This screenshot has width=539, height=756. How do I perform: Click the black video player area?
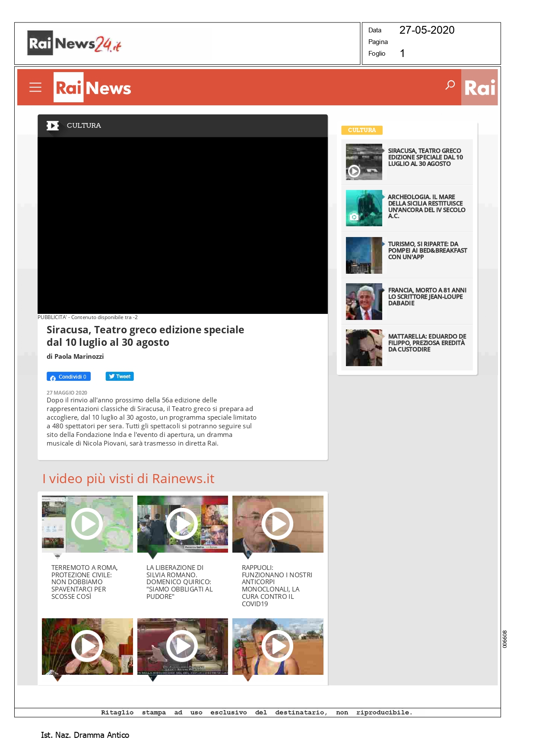(x=183, y=225)
